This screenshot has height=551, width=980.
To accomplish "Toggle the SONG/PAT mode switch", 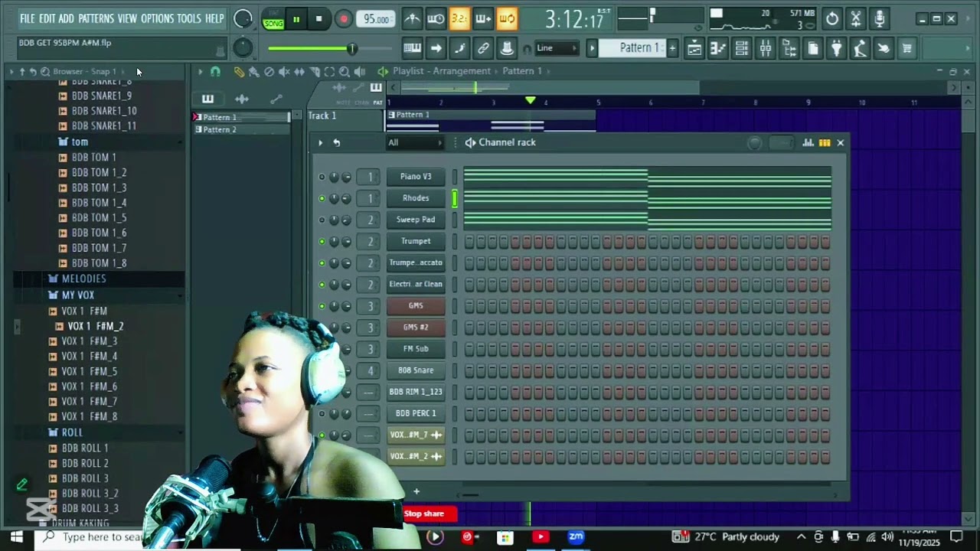I will (x=273, y=20).
